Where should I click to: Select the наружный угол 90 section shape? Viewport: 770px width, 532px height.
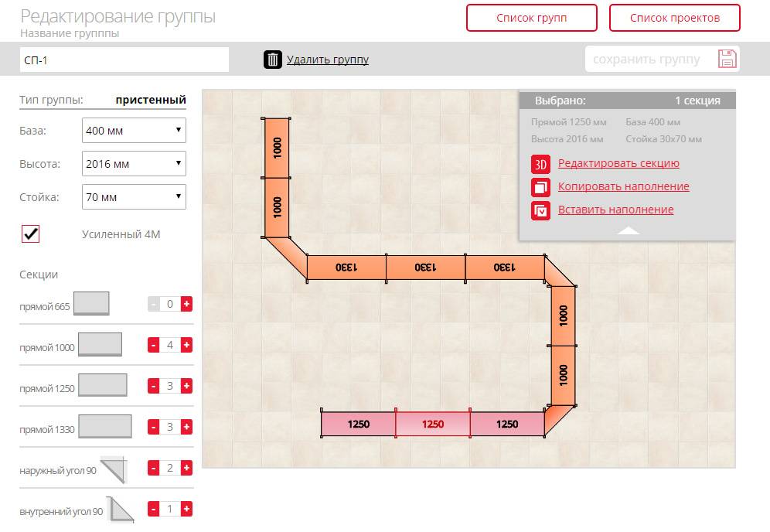coord(114,469)
